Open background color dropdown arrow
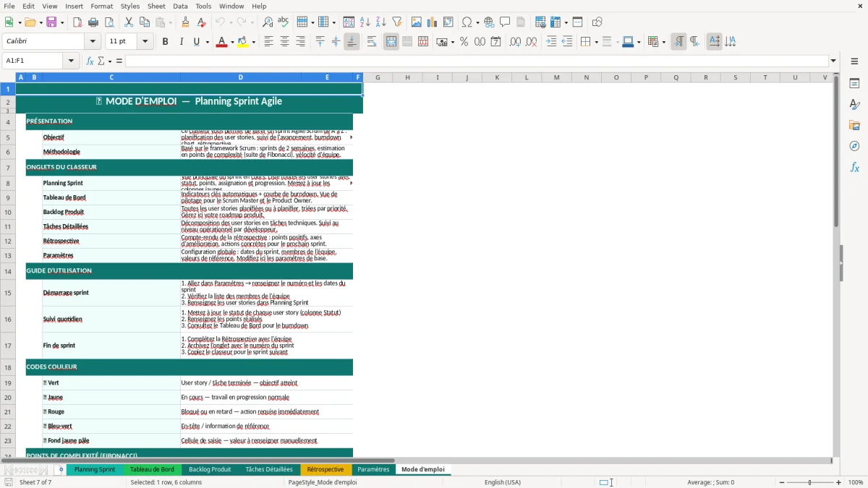This screenshot has width=868, height=488. tap(253, 42)
